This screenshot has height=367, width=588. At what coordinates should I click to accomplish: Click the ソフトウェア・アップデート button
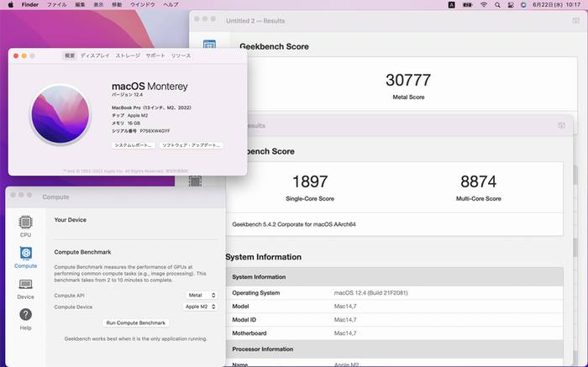click(191, 145)
